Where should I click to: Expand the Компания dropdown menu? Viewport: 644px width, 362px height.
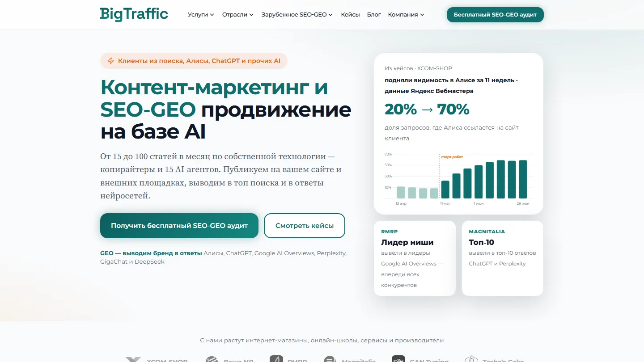pos(406,14)
